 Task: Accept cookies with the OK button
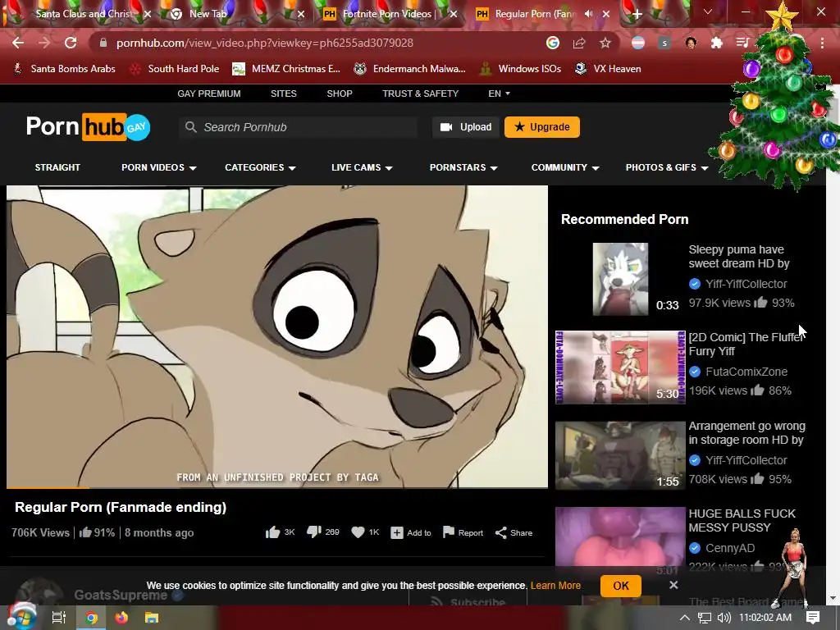[x=621, y=586]
